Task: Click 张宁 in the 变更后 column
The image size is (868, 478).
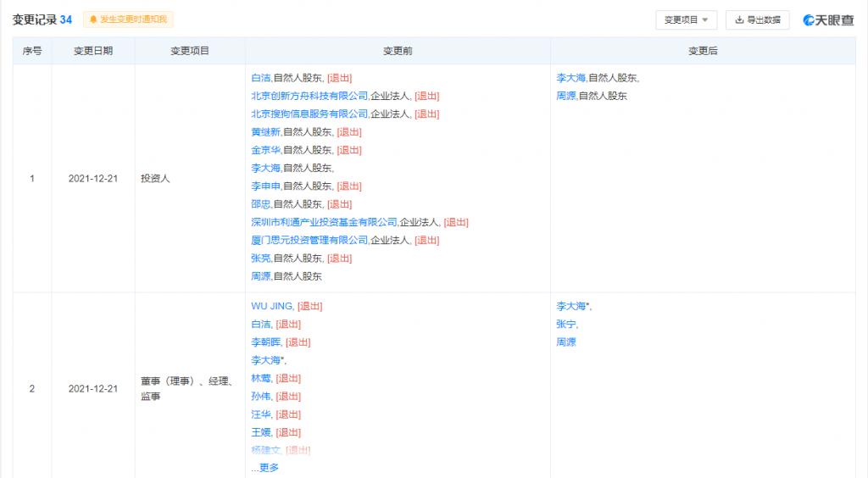Action: [566, 324]
